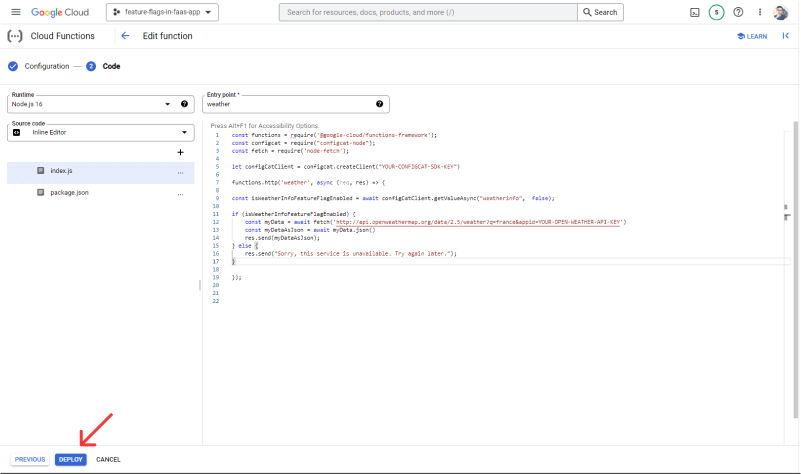This screenshot has height=474, width=801.
Task: Open the three-dot settings menu in header
Action: [x=760, y=12]
